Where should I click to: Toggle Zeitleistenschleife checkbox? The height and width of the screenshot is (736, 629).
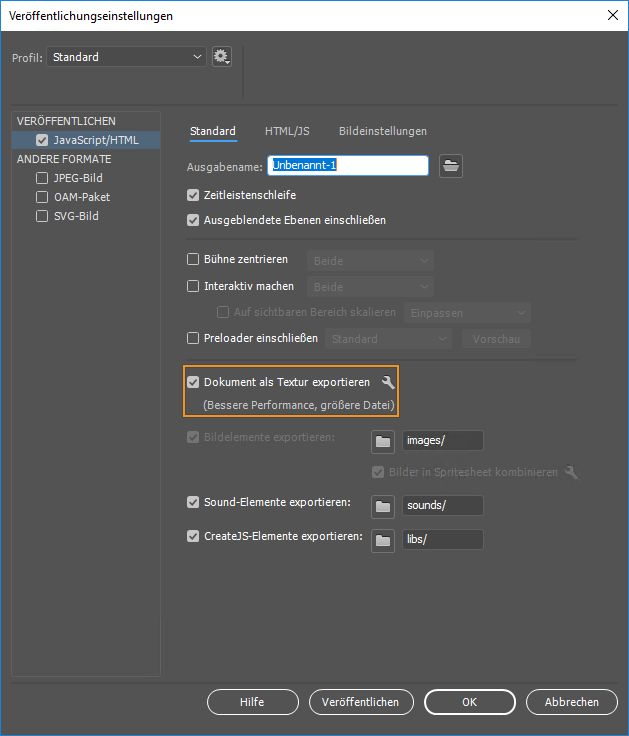pyautogui.click(x=193, y=195)
